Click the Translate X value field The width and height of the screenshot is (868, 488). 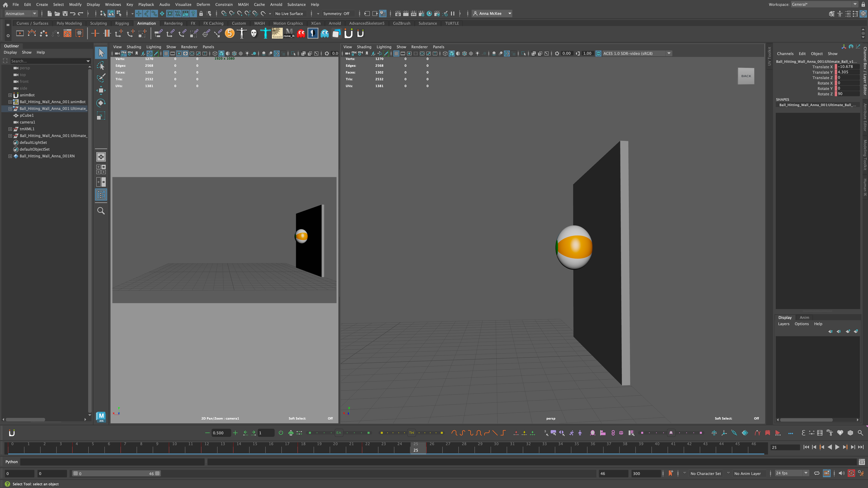pos(848,67)
